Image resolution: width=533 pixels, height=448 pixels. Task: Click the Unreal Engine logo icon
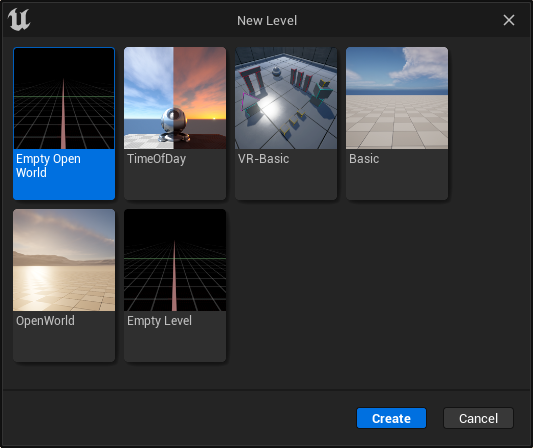19,20
